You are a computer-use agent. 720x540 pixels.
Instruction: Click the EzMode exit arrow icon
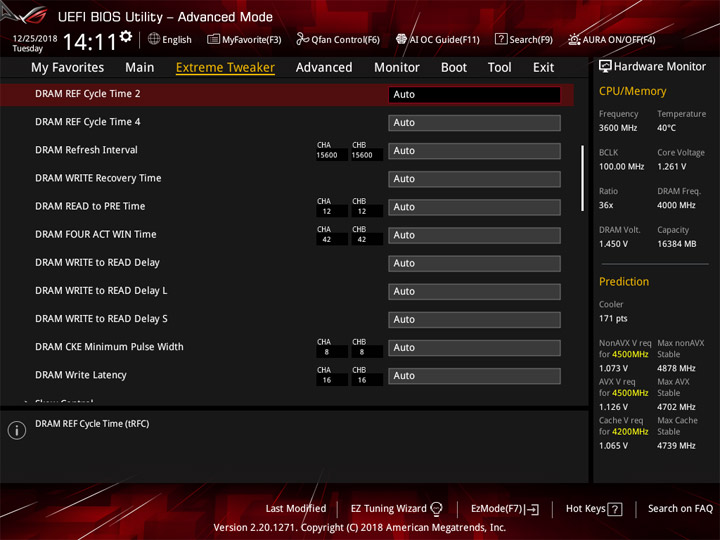coord(533,509)
